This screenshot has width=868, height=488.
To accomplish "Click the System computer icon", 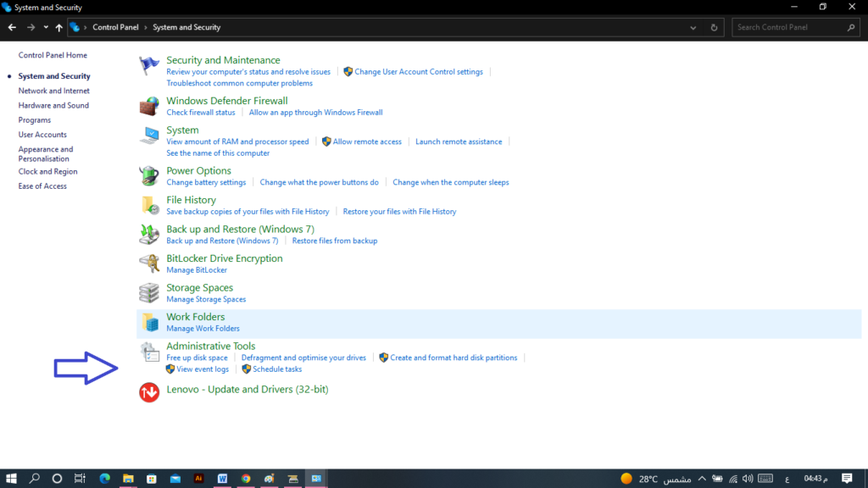I will (148, 135).
